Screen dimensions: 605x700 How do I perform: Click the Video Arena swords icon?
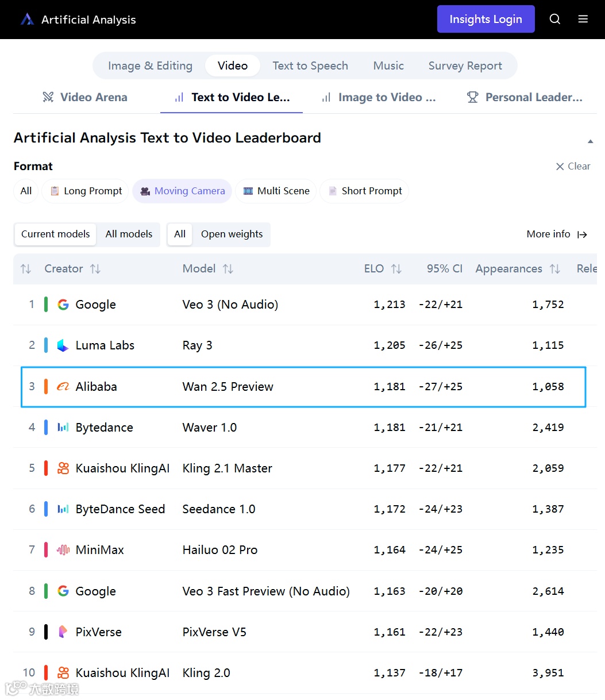pyautogui.click(x=48, y=97)
